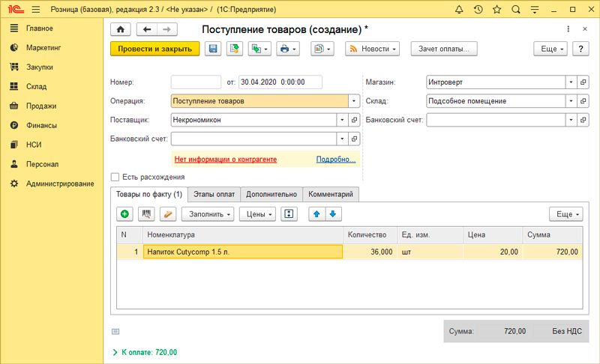
Task: Open the Новости menu
Action: pos(372,49)
